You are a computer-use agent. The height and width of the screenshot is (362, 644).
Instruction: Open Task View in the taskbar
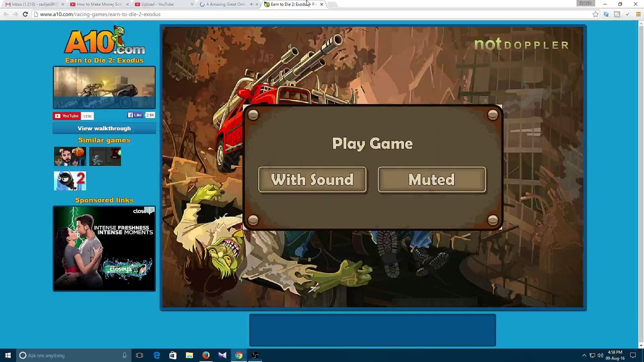coord(139,355)
